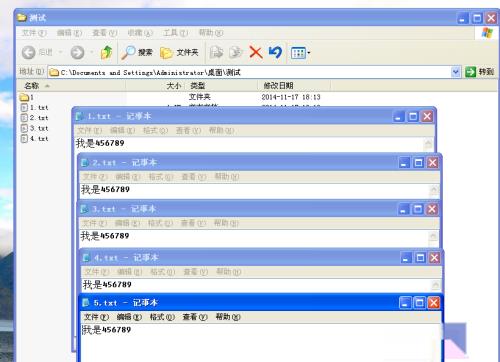Open the Views icon dropdown
This screenshot has width=500, height=362.
point(300,53)
